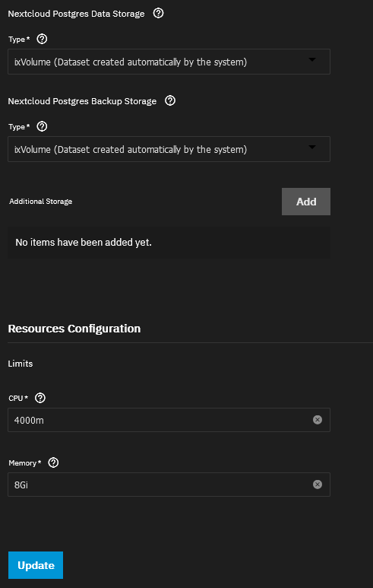This screenshot has height=588, width=373.
Task: Click the "No items have been added yet" message
Action: 84,242
